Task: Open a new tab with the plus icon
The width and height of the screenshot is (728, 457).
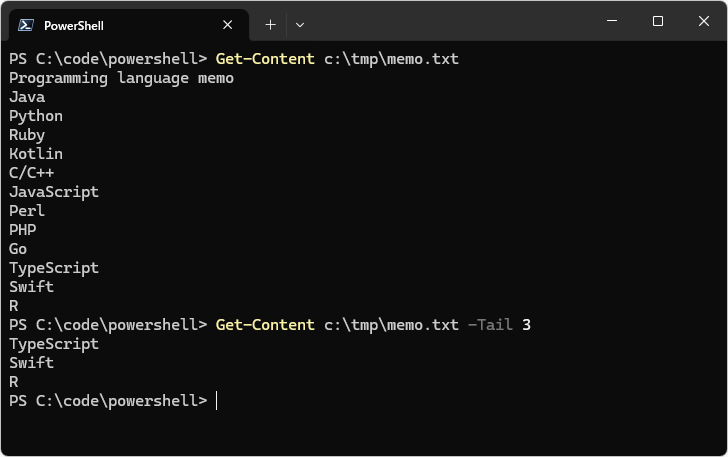Action: 270,25
